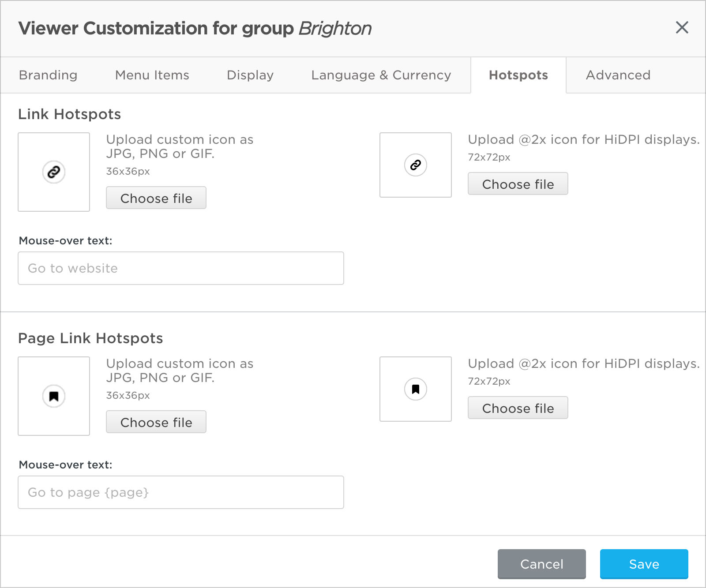Switch to the Branding tab
Image resolution: width=706 pixels, height=588 pixels.
click(48, 75)
